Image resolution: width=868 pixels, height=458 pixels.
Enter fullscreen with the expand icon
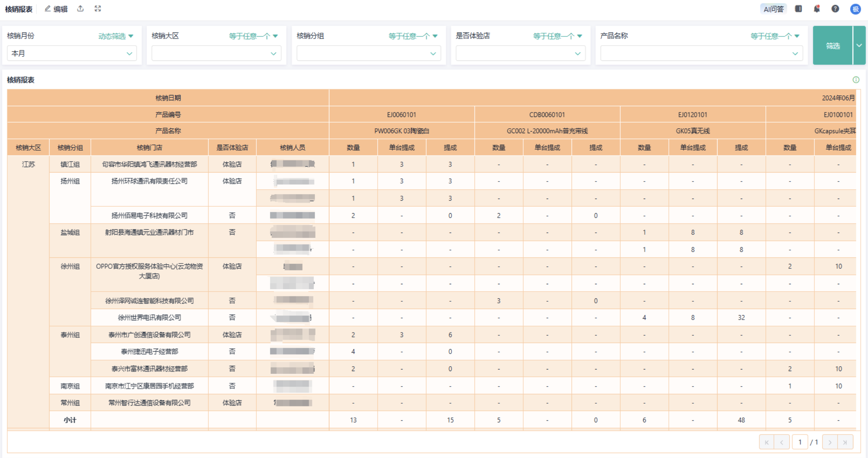(98, 9)
